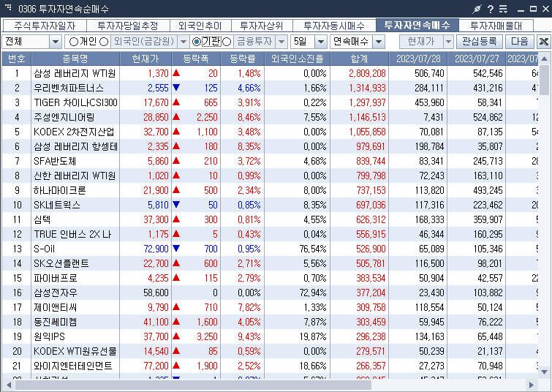This screenshot has height=392, width=552.
Task: Sort by the 종목명 column header
Action: coord(75,59)
